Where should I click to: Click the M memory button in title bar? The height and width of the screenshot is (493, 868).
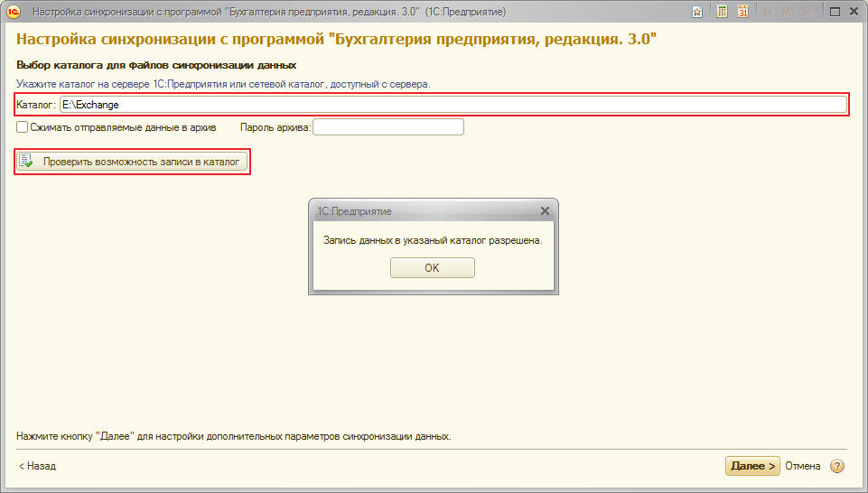tap(769, 12)
